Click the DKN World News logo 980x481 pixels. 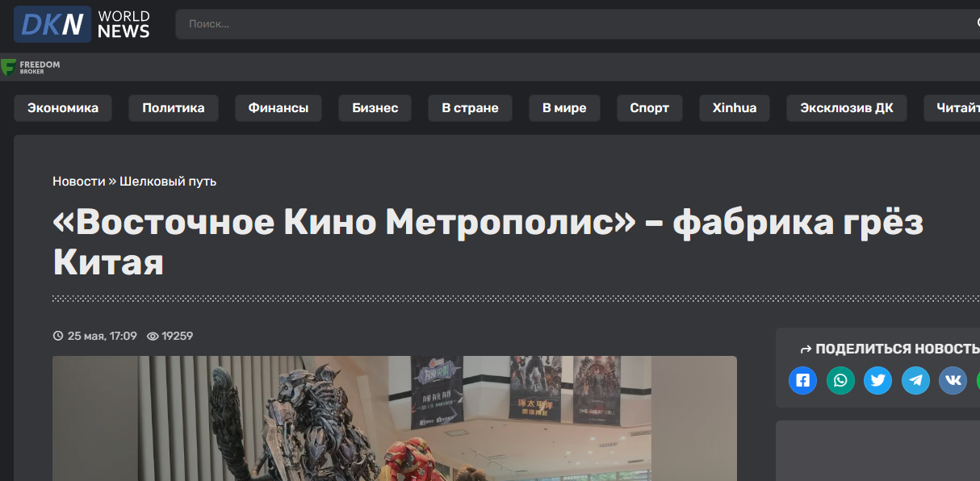[x=82, y=24]
